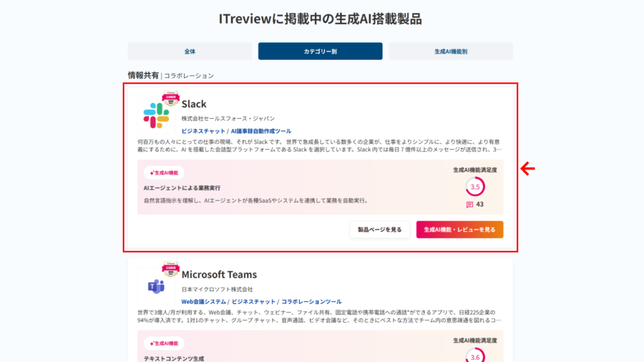Click the Microsoft Teams logo
644x362 pixels.
(156, 287)
